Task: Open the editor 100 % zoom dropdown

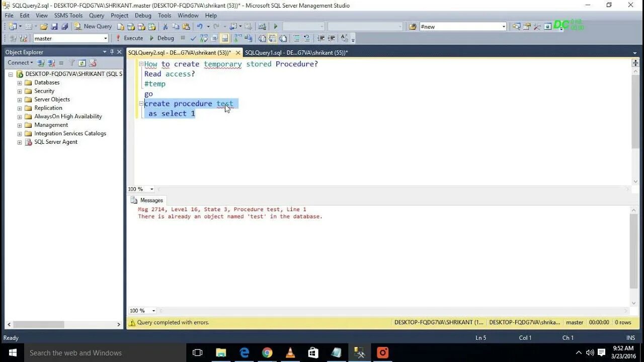Action: 151,190
